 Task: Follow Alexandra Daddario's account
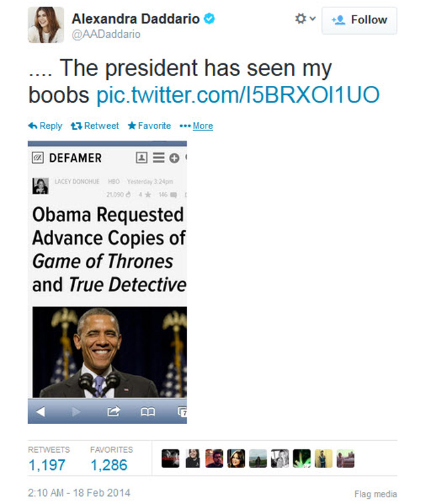[x=359, y=20]
